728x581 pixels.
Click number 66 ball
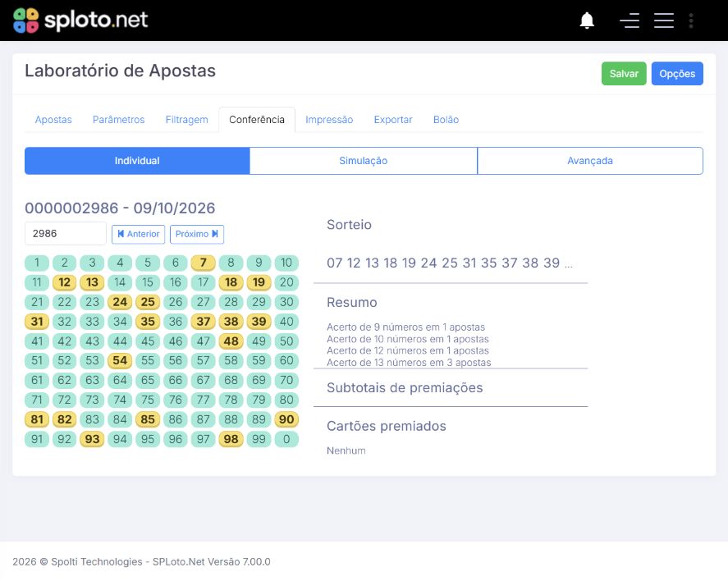(176, 380)
